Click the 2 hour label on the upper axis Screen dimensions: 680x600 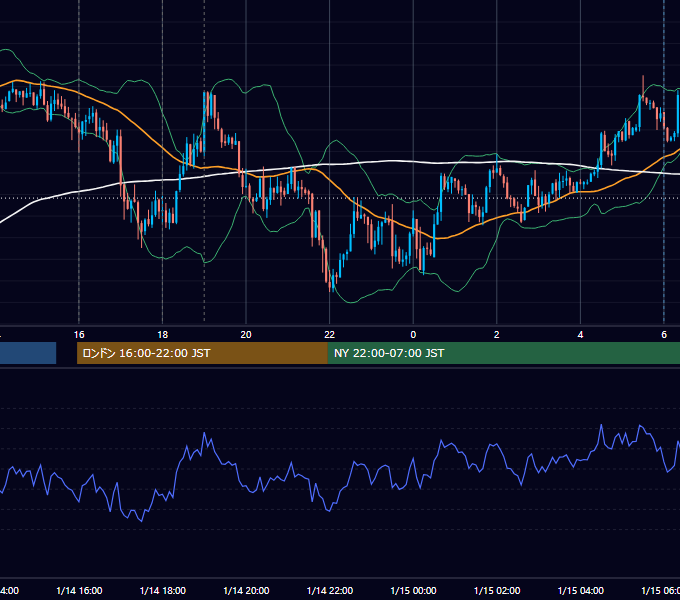click(x=497, y=335)
